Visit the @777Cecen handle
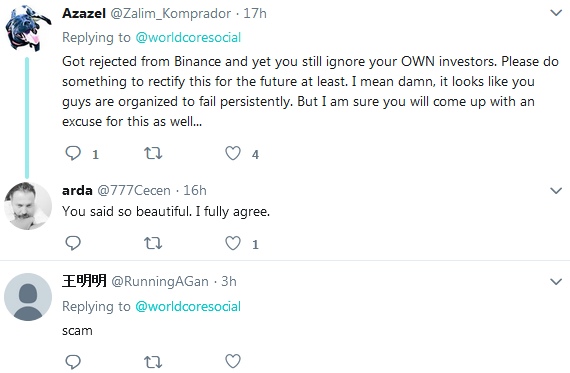 pos(134,190)
